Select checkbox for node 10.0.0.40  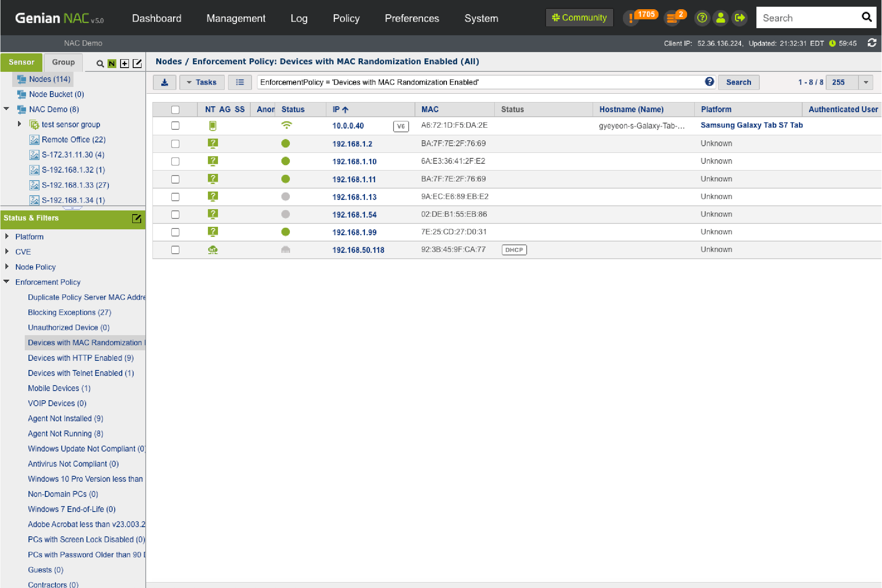175,126
